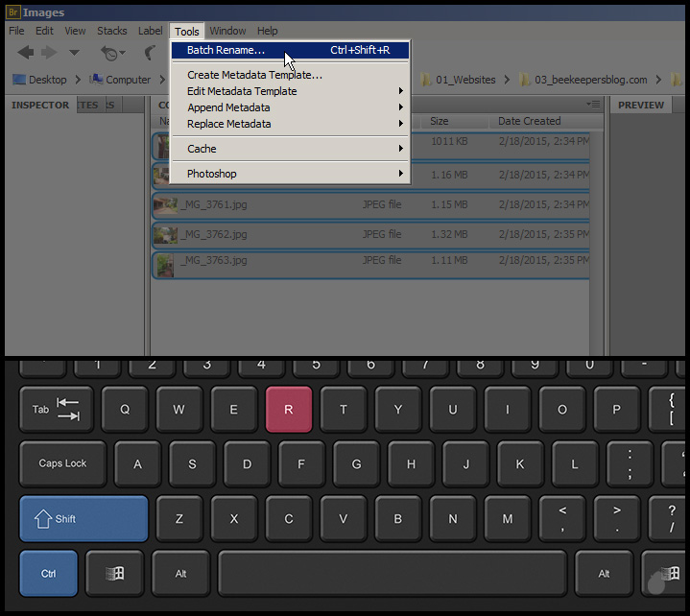Select the _MG_3762.jpg thumbnail
Screen dimensions: 690x616
pos(166,234)
